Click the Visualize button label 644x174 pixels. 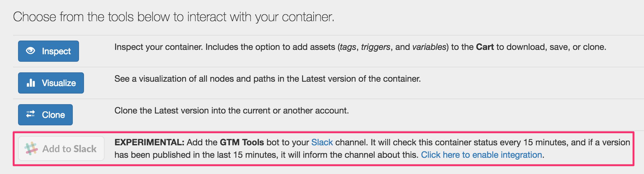pos(59,83)
